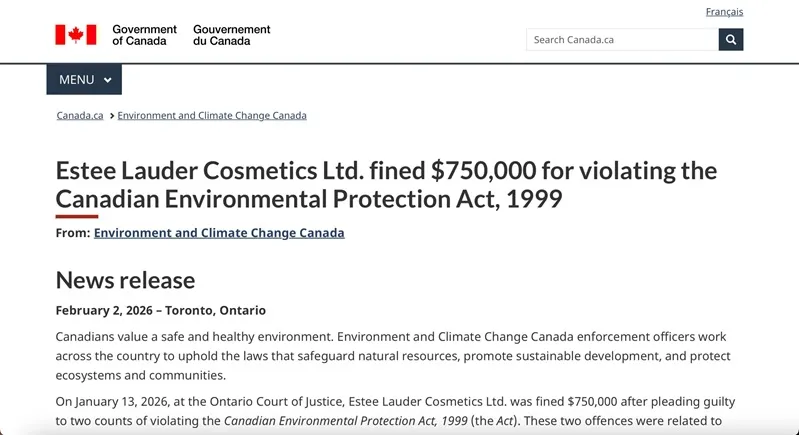Open Environment and Climate Change Canada breadcrumb

[212, 116]
